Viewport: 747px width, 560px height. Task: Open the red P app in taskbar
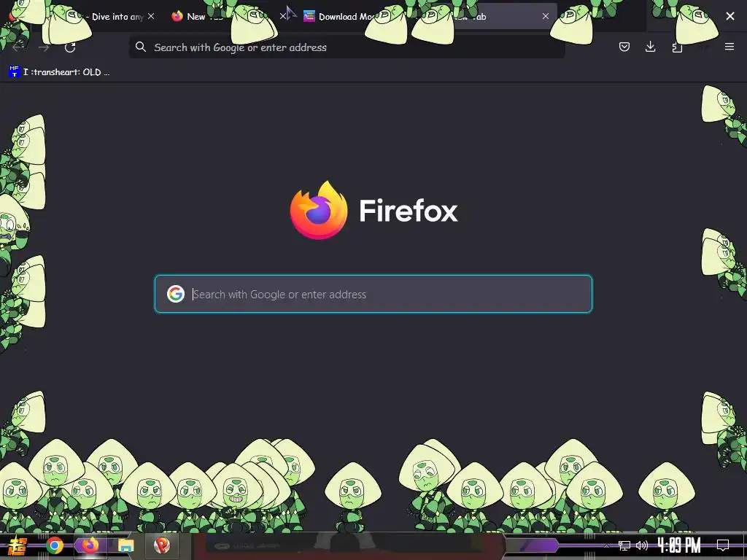[161, 545]
